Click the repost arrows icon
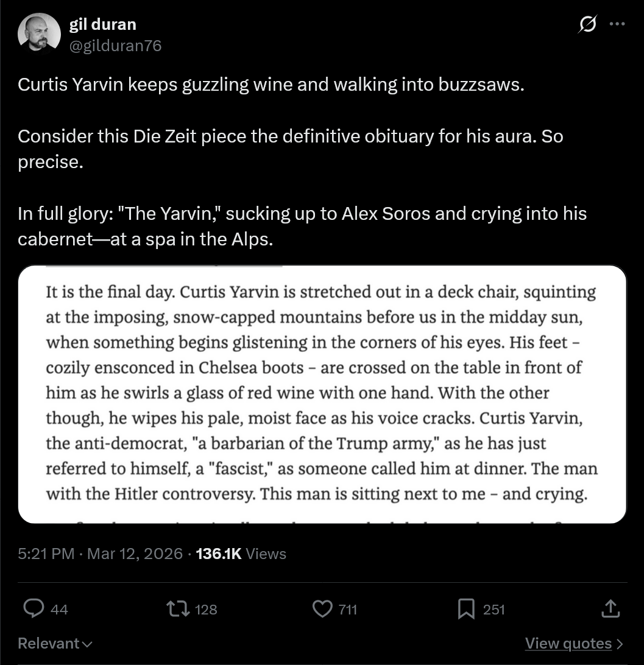 coord(178,608)
